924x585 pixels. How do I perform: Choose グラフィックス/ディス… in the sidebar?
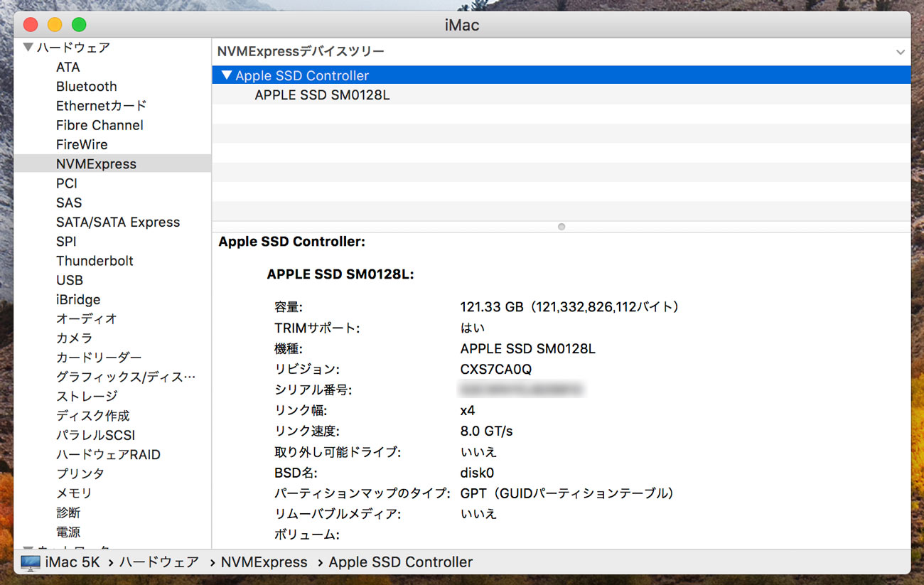(x=126, y=377)
